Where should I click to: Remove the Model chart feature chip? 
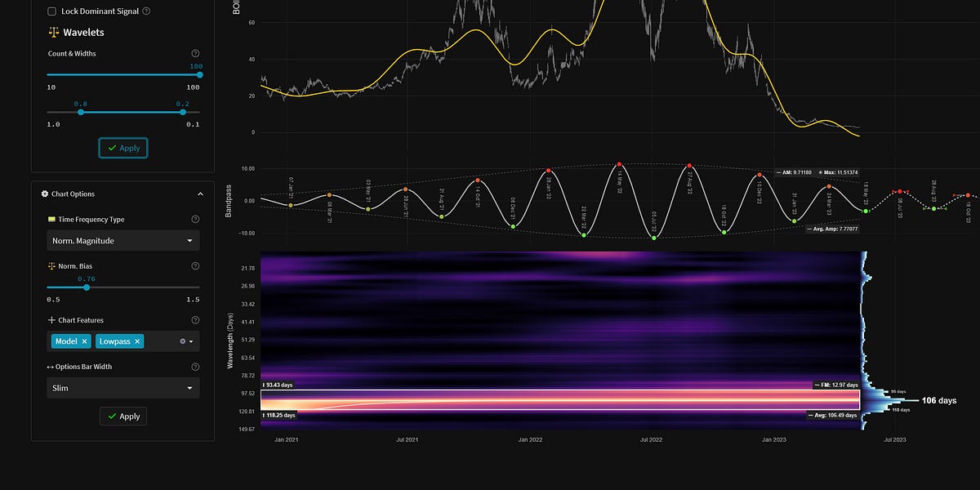pos(86,341)
